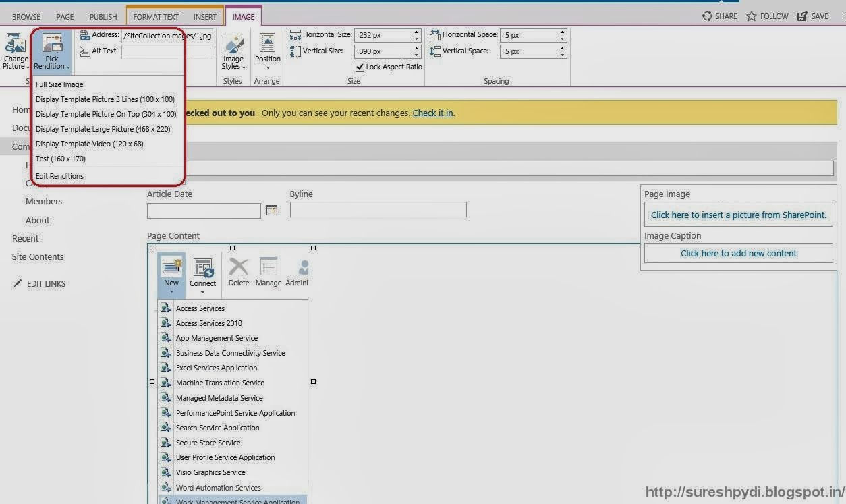The image size is (846, 504).
Task: Toggle Lock Aspect Ratio checkbox
Action: (x=360, y=67)
